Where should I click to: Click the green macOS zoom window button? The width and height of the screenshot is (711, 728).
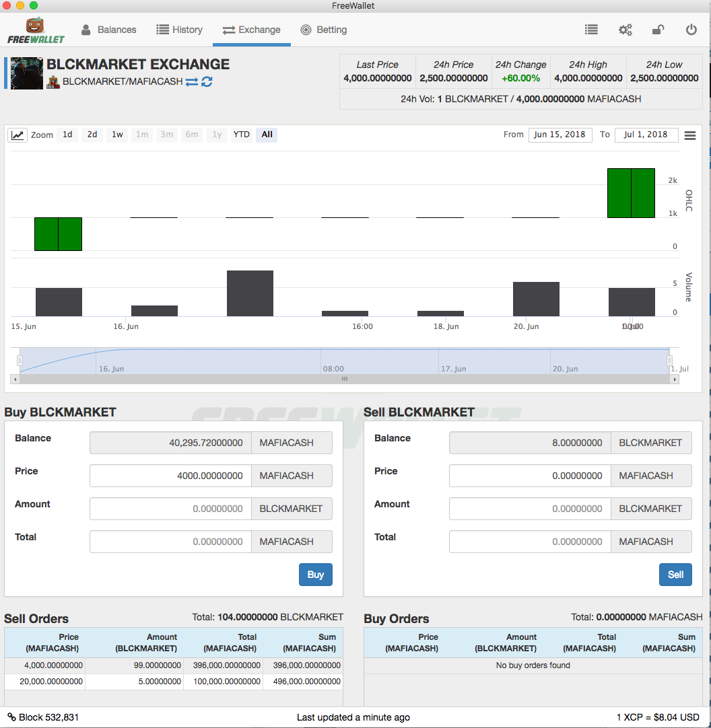[34, 5]
